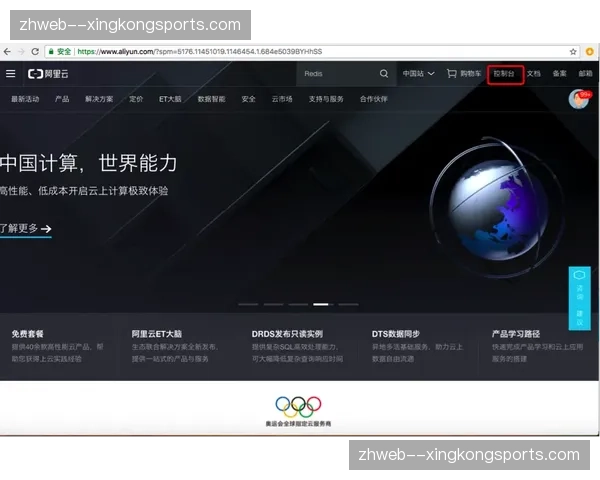Open the 支持与服务 nav item
The image size is (600, 480).
tap(326, 99)
